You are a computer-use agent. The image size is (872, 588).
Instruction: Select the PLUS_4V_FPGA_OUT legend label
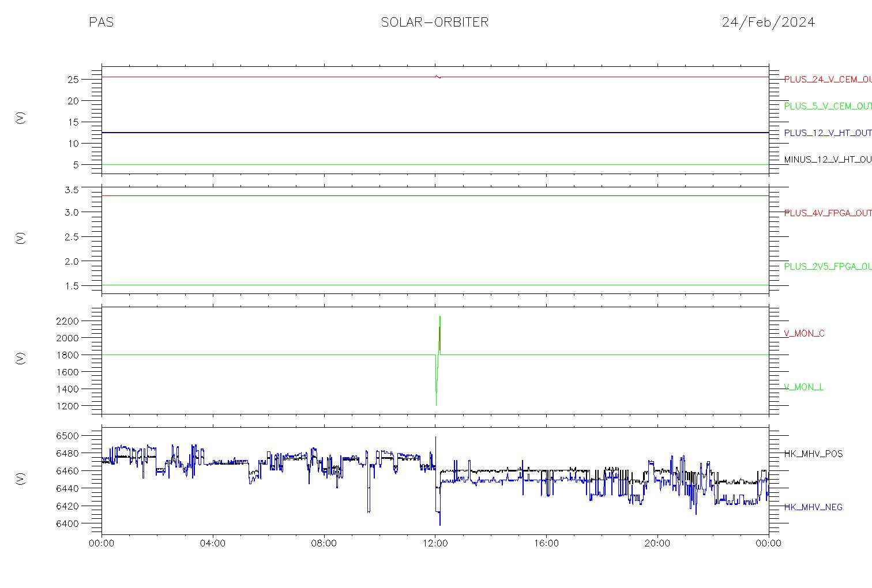coord(828,213)
